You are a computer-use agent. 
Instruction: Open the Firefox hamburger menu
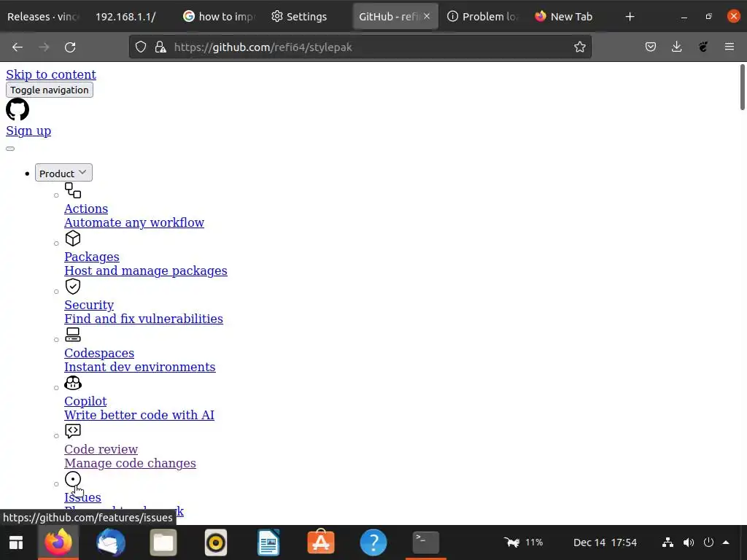coord(729,47)
